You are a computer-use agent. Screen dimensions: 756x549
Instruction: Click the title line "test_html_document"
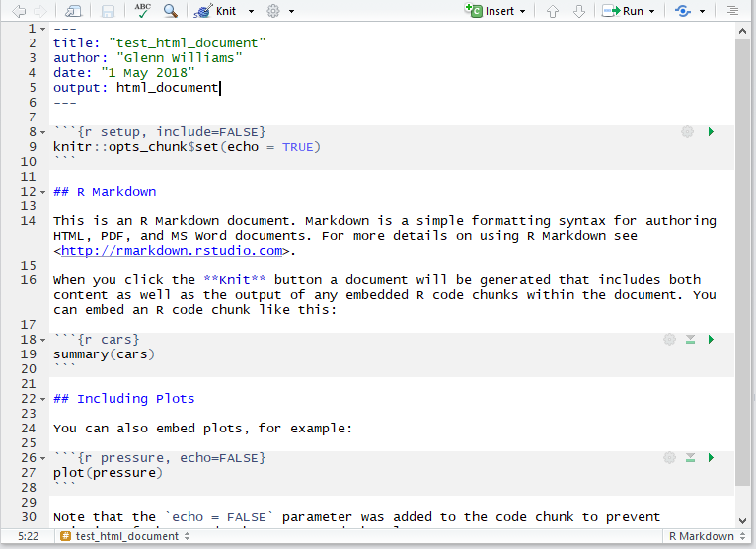click(x=159, y=42)
